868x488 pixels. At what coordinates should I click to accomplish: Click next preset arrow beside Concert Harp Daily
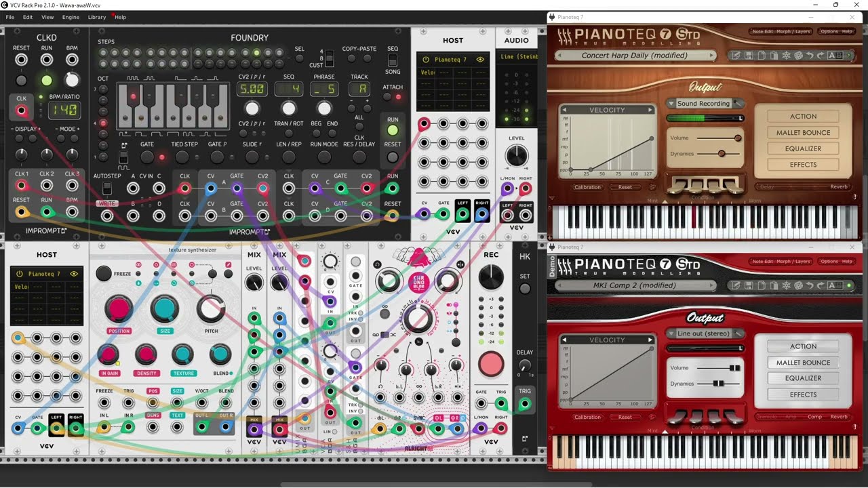point(711,56)
